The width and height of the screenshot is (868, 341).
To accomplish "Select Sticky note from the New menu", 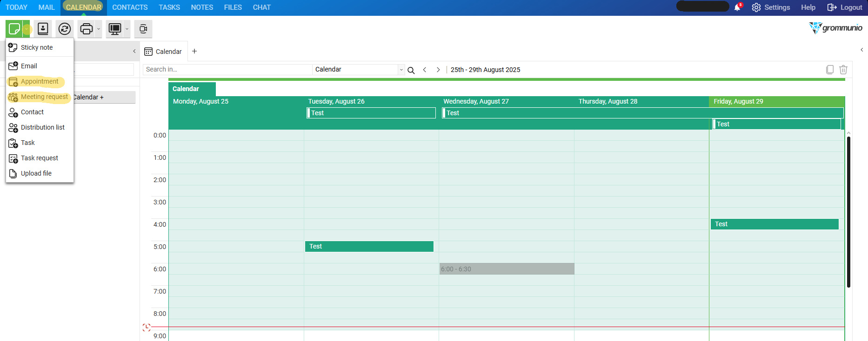I will click(40, 47).
